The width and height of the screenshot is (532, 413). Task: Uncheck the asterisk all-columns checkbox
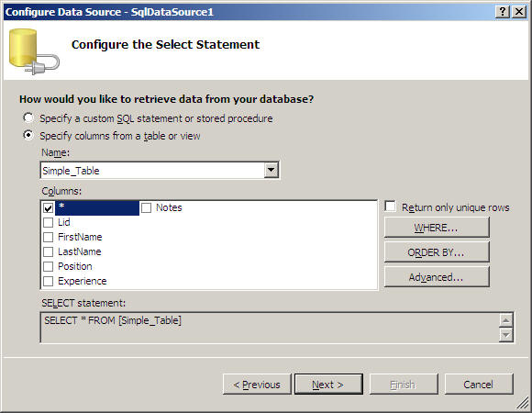point(49,207)
